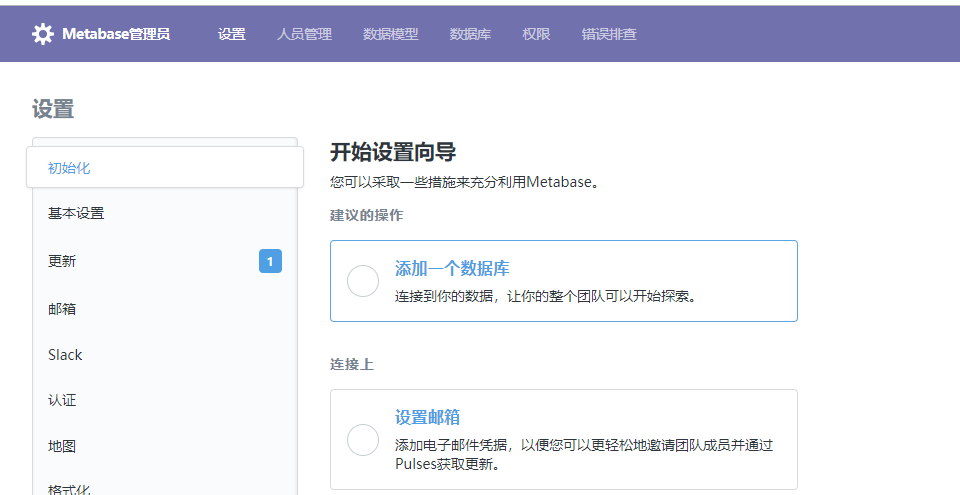Screen dimensions: 960x495
Task: Click the update badge showing 1
Action: tap(270, 261)
